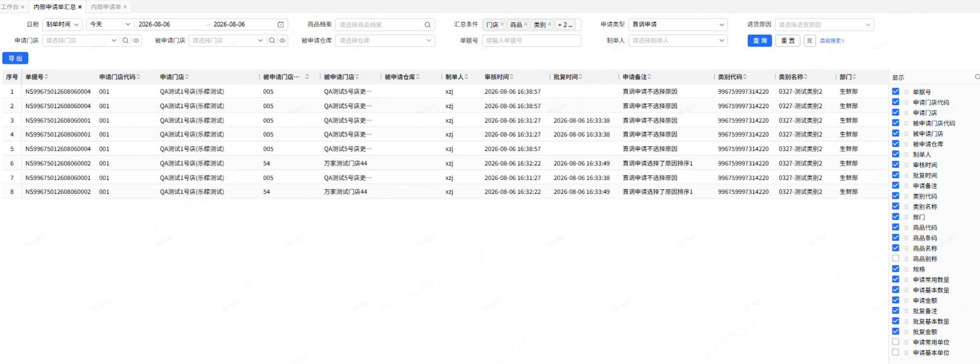The image size is (980, 364).
Task: Sort by 申请门店代码 column sort icon
Action: [x=138, y=77]
